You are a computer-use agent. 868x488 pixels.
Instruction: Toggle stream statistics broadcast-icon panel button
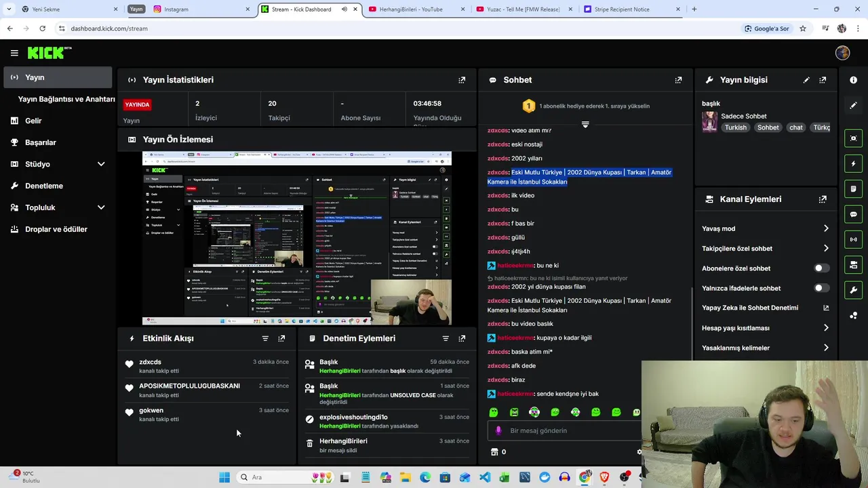853,239
